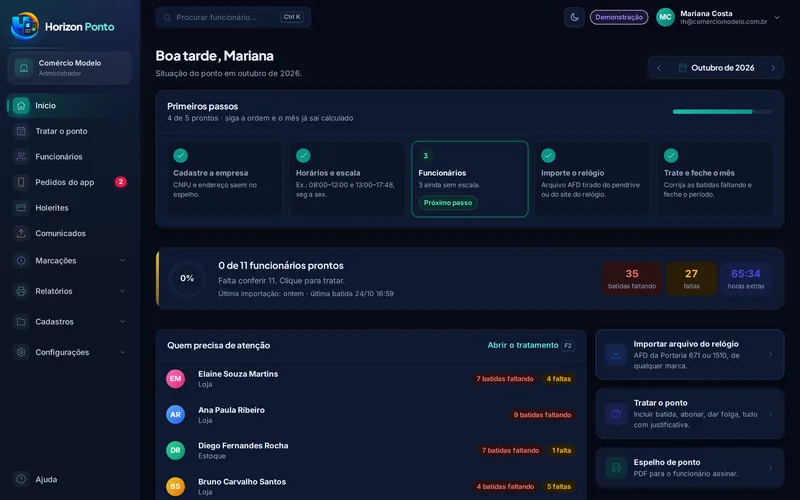Click the checkmark on Trate e feche o mês
800x500 pixels.
(671, 156)
